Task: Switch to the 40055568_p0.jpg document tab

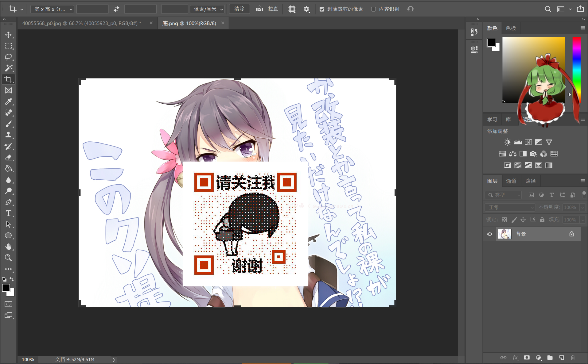Action: (x=82, y=23)
